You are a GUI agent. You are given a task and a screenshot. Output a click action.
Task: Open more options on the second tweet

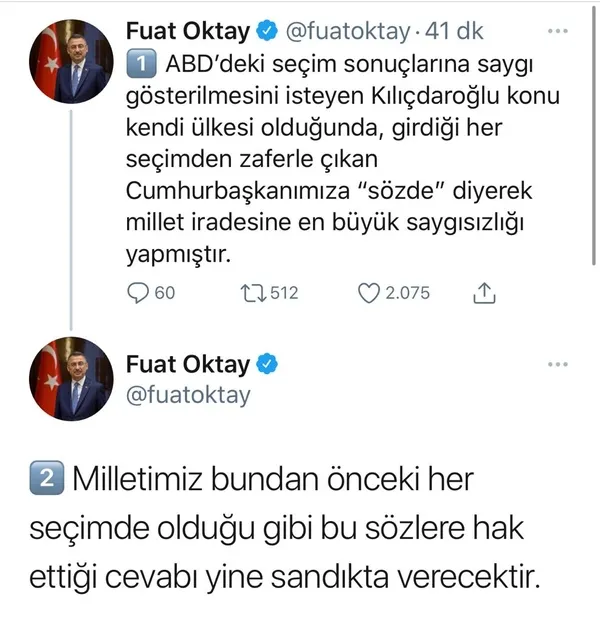click(x=559, y=364)
